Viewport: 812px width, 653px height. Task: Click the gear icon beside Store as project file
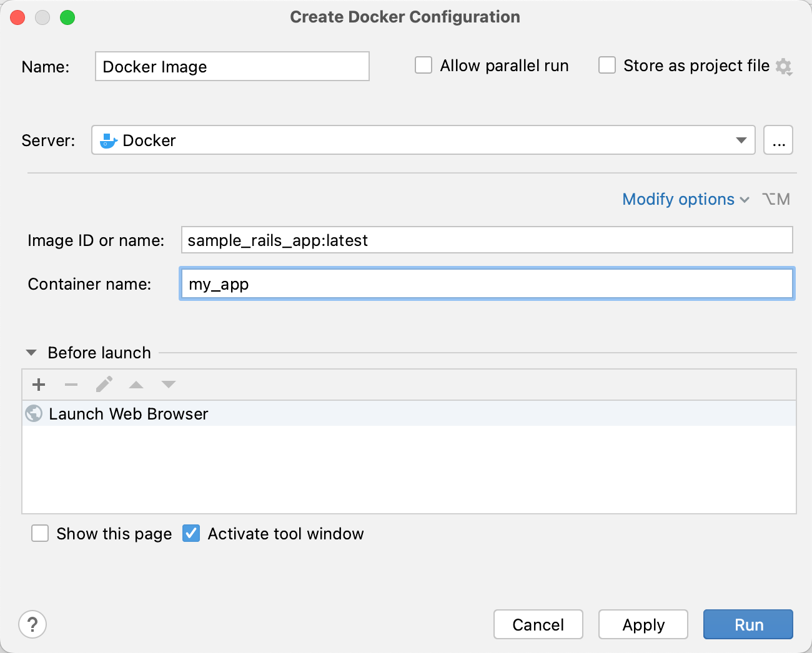[785, 66]
